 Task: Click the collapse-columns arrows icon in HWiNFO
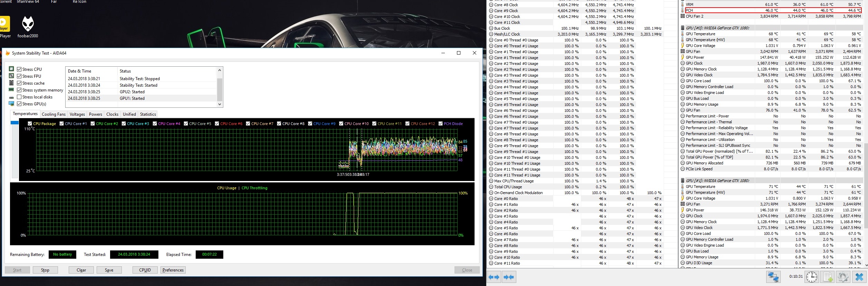(x=508, y=277)
